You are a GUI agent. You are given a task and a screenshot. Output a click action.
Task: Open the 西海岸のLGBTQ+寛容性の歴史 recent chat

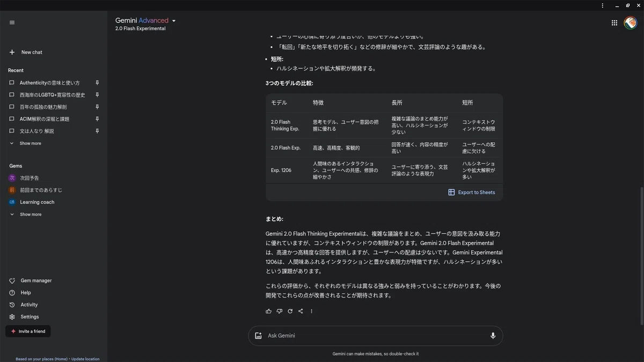(52, 95)
